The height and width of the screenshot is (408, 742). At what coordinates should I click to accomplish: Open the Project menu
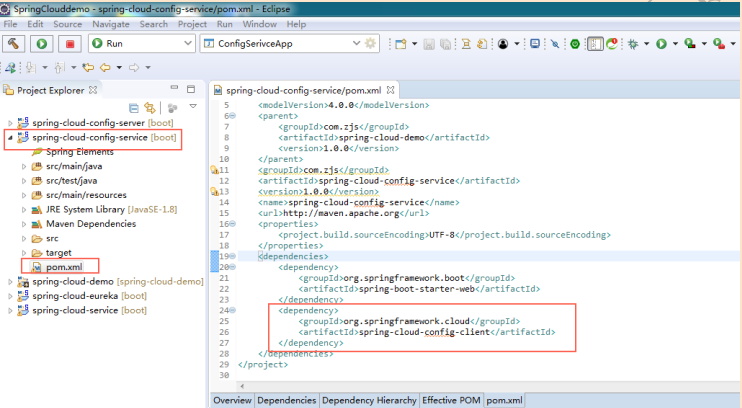pyautogui.click(x=192, y=24)
